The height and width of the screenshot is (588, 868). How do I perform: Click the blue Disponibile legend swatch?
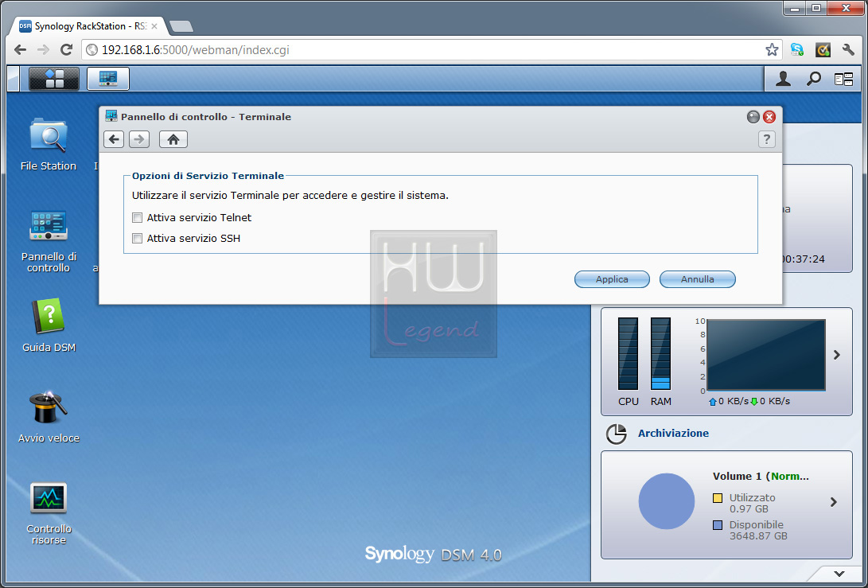(718, 525)
